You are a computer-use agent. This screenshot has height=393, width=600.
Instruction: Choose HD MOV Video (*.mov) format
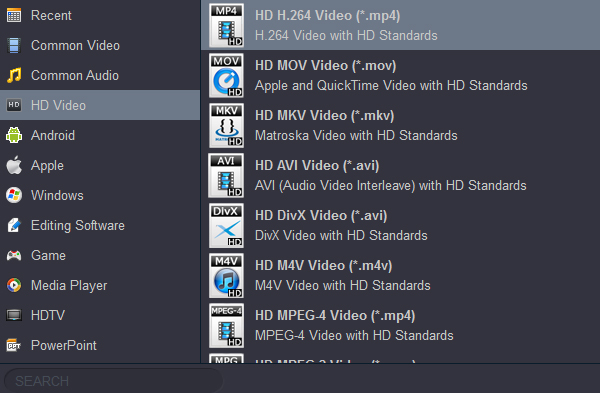(x=401, y=75)
